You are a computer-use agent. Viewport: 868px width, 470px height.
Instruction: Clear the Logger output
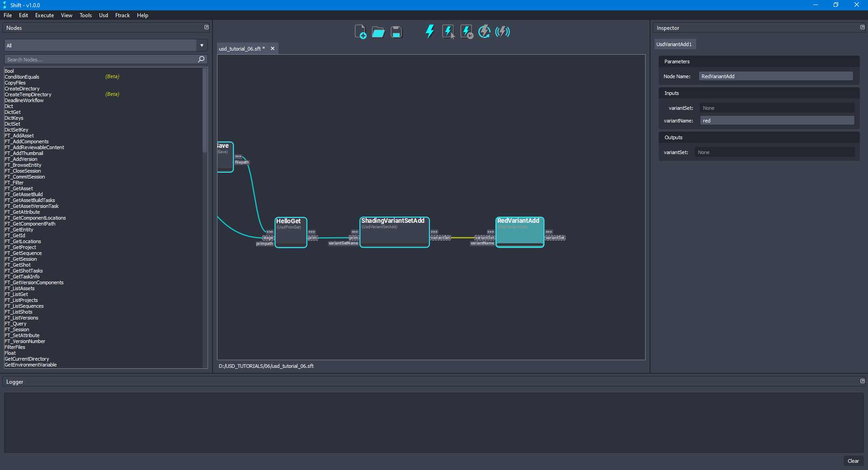(854, 461)
